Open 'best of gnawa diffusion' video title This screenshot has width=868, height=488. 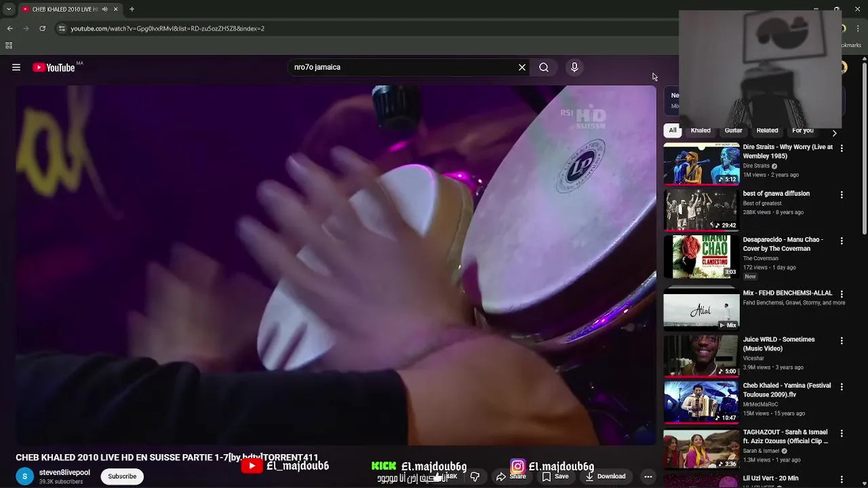776,193
